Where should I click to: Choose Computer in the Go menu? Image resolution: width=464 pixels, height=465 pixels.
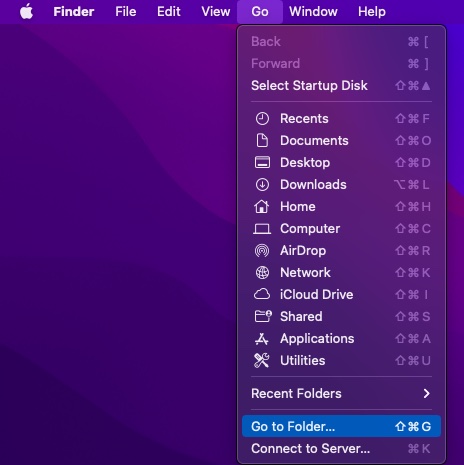pos(341,229)
